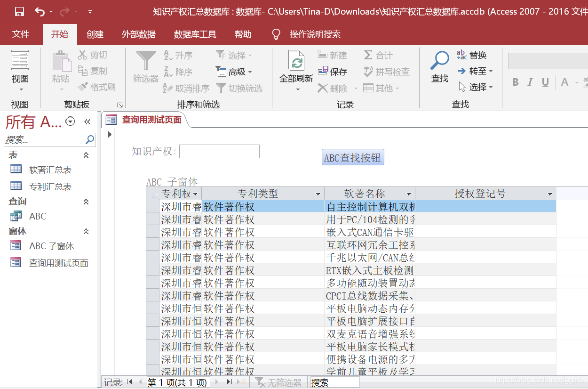Viewport: 588px width, 389px height.
Task: Click the 筛选器 funnel icon
Action: click(146, 61)
